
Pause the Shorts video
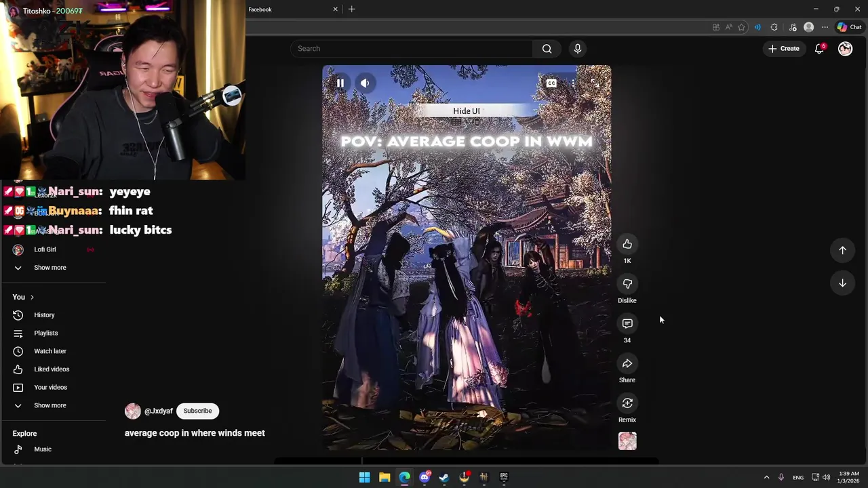tap(340, 83)
